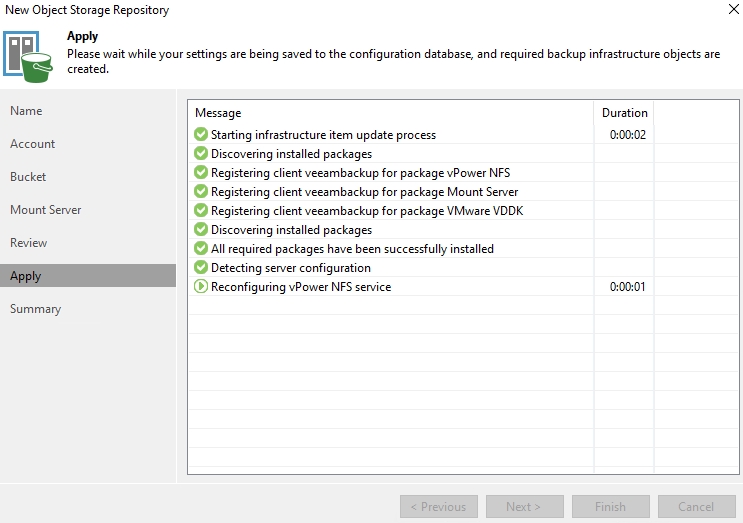The image size is (743, 523).
Task: Click the Finish button
Action: 610,507
